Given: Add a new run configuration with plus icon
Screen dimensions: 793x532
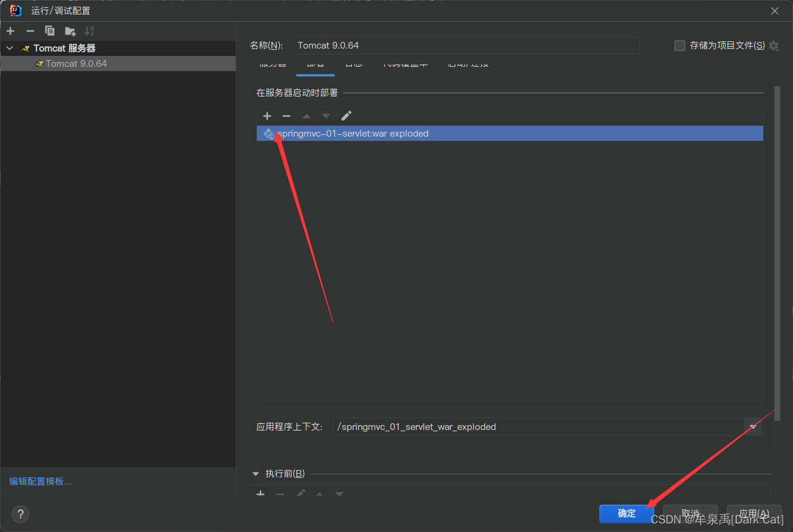Looking at the screenshot, I should click(10, 31).
